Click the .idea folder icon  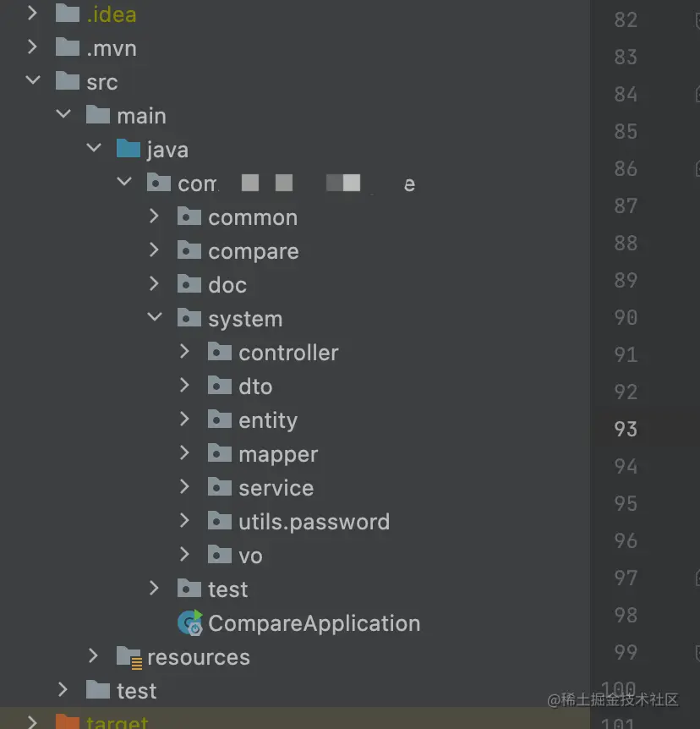point(68,14)
